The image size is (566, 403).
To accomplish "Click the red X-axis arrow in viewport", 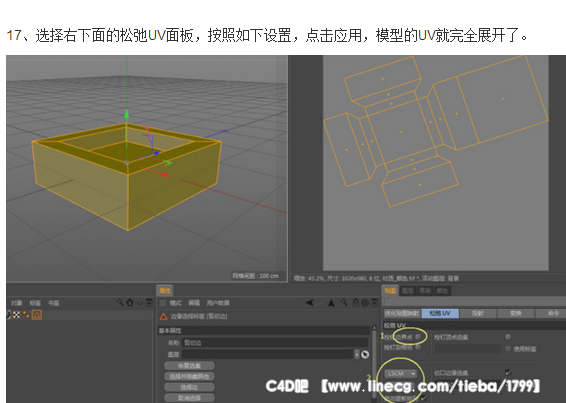I will (x=165, y=174).
